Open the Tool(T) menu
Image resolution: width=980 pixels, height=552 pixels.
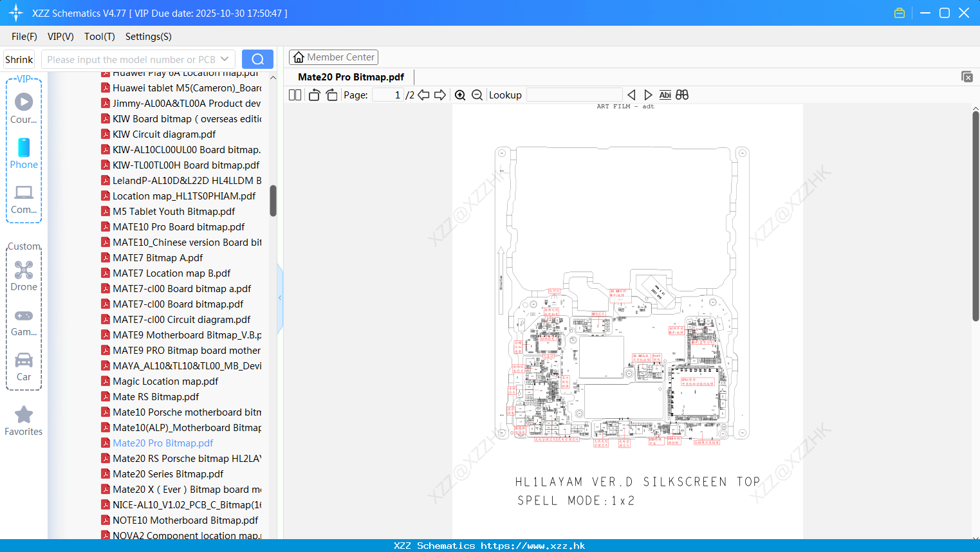100,37
